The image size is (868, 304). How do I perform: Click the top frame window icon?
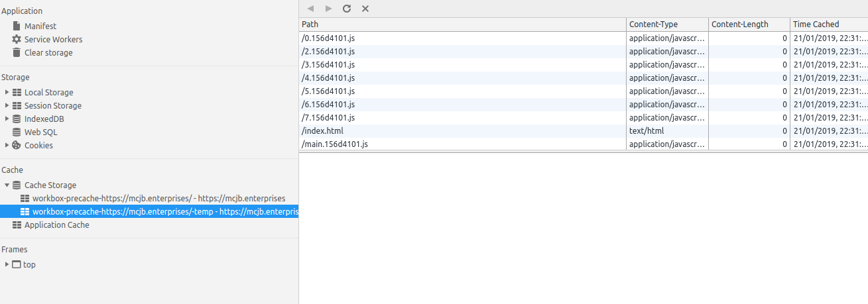pyautogui.click(x=17, y=264)
